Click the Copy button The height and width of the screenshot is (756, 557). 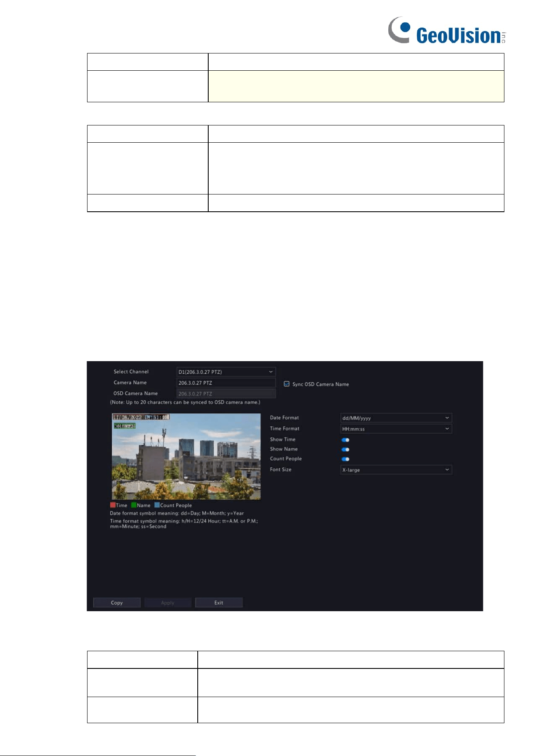pyautogui.click(x=117, y=603)
